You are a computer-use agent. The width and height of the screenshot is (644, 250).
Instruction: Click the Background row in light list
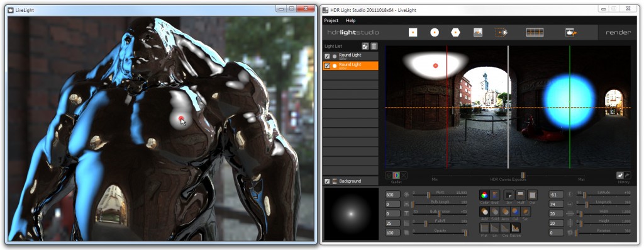(x=350, y=181)
